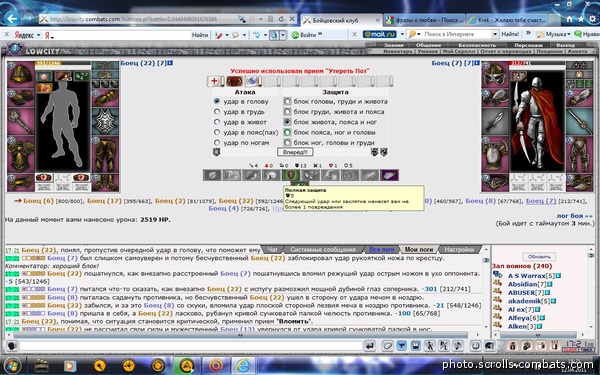This screenshot has height=375, width=600.
Task: Click the purple skill icon in ability bar
Action: [389, 175]
